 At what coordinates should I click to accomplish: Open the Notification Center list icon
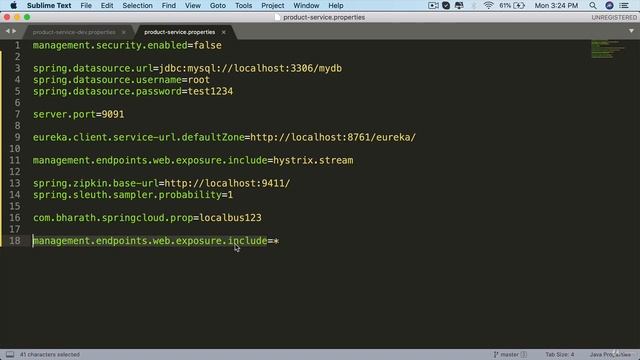[624, 5]
